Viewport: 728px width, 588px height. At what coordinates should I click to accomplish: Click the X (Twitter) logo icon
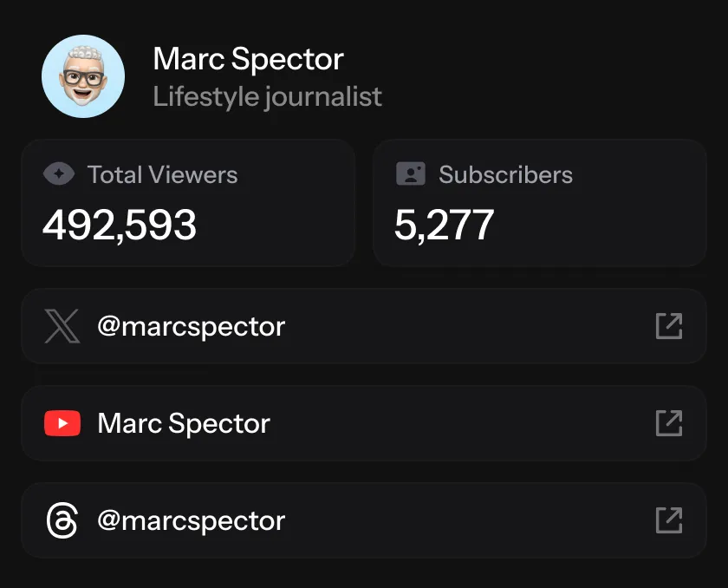pos(62,326)
